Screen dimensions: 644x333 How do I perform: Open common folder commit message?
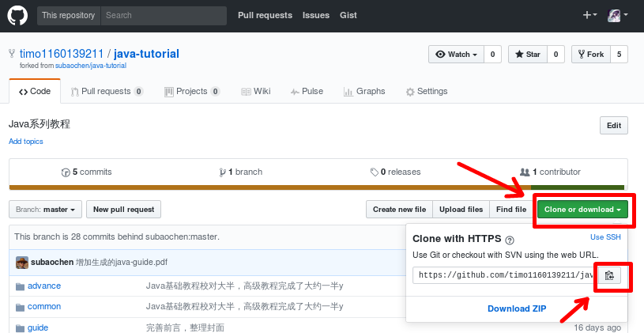tap(245, 307)
